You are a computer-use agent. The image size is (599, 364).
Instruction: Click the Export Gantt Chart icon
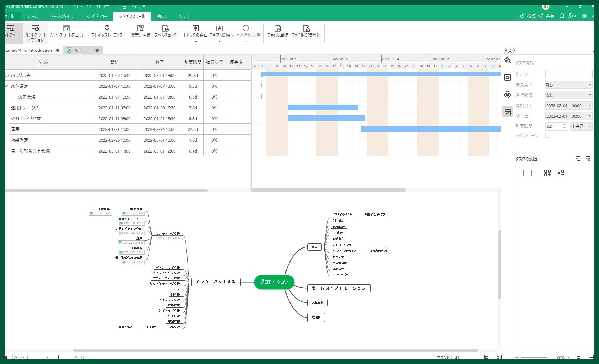[66, 28]
